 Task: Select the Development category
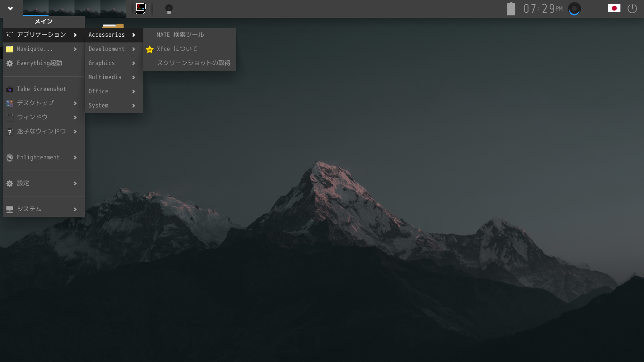point(114,49)
